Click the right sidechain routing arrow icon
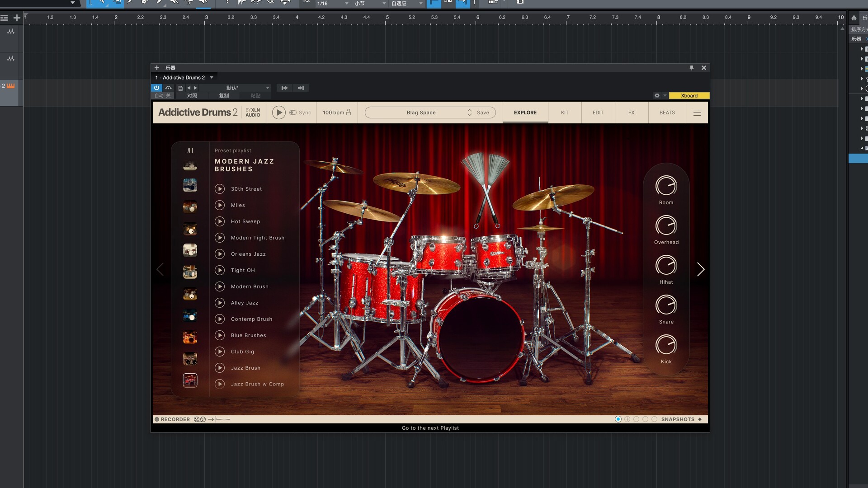 pyautogui.click(x=301, y=88)
